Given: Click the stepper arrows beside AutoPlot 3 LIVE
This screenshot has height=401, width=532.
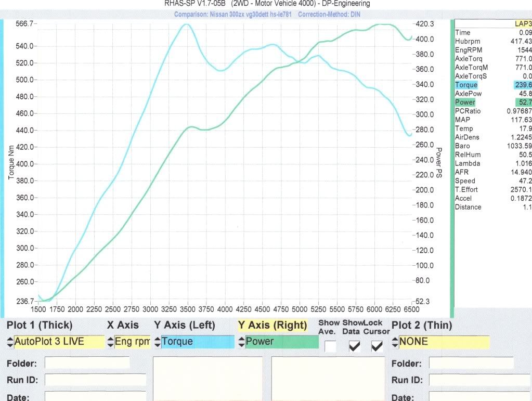Looking at the screenshot, I should click(x=10, y=342).
